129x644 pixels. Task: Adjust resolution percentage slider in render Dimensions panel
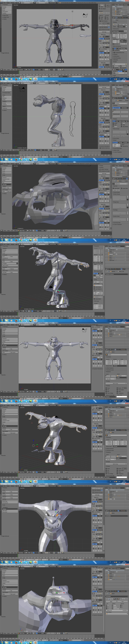click(116, 38)
